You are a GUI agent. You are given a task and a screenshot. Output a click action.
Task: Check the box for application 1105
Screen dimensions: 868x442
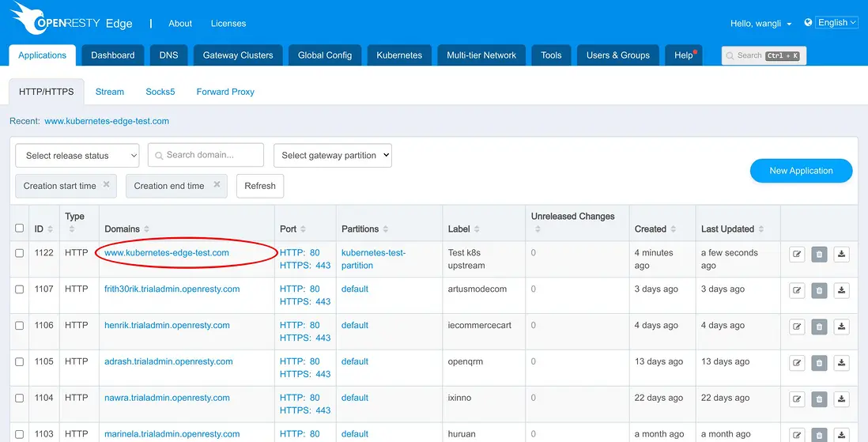pos(20,361)
